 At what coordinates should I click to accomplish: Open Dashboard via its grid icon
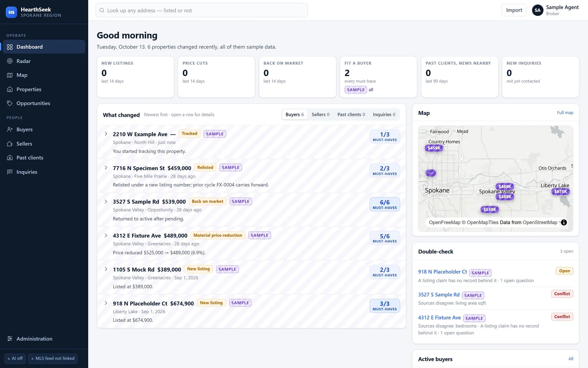click(10, 47)
